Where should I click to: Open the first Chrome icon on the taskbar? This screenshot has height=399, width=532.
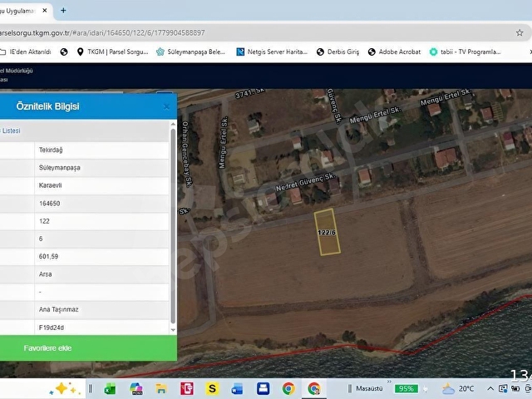(x=288, y=389)
